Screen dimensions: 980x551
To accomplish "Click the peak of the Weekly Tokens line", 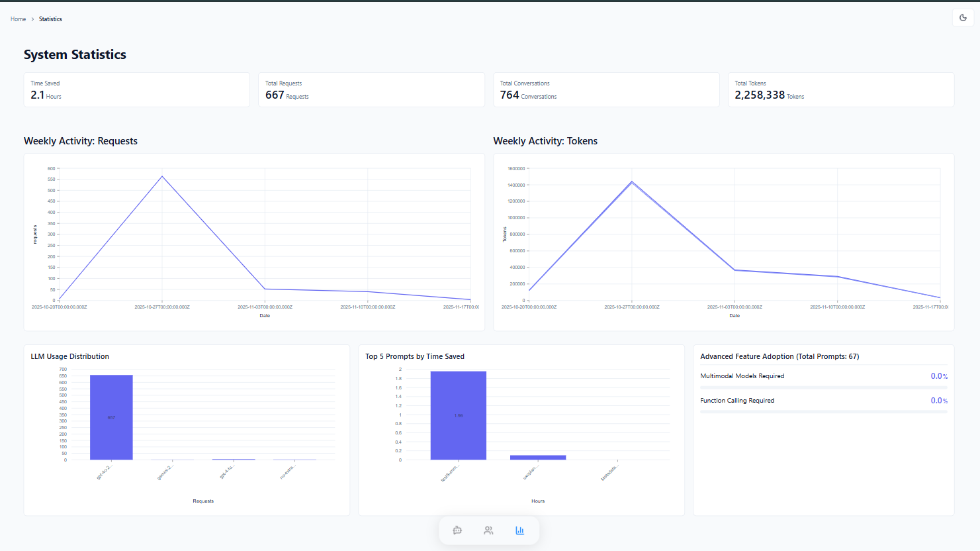I will 632,181.
